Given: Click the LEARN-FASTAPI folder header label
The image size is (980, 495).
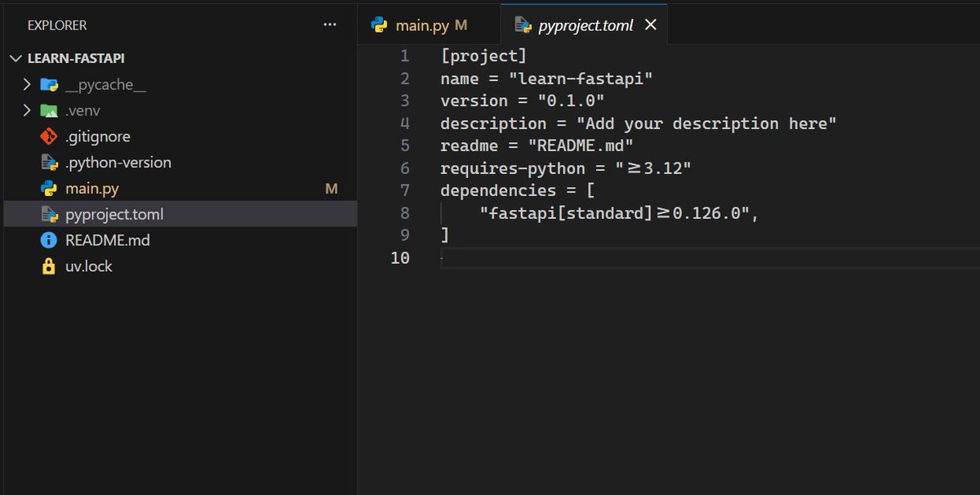Looking at the screenshot, I should click(x=76, y=59).
